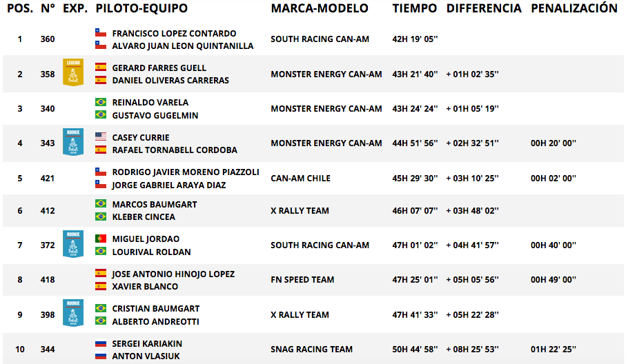Click the Rookie badge beside Cristian Baumgart
626x364 pixels.
point(73,313)
